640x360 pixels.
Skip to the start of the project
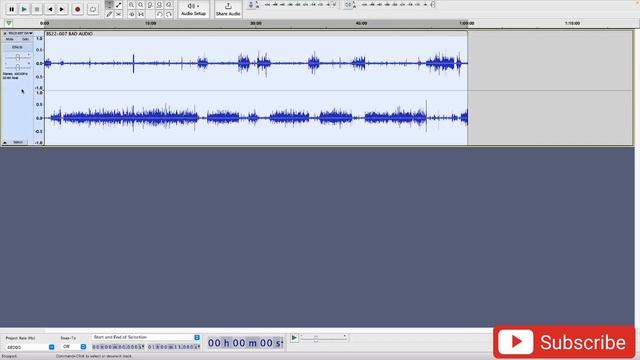tap(49, 9)
